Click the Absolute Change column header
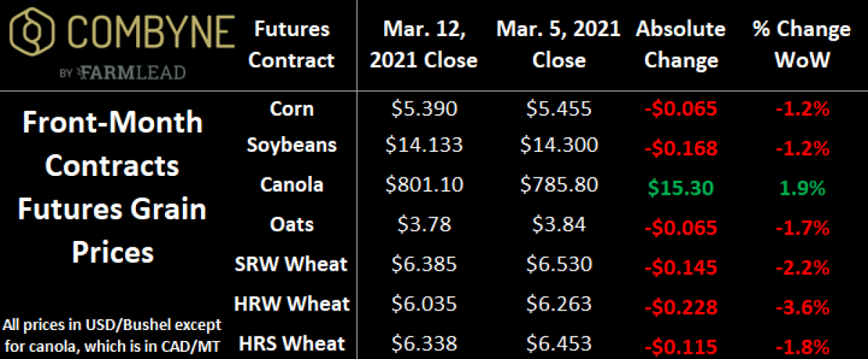 pos(680,44)
